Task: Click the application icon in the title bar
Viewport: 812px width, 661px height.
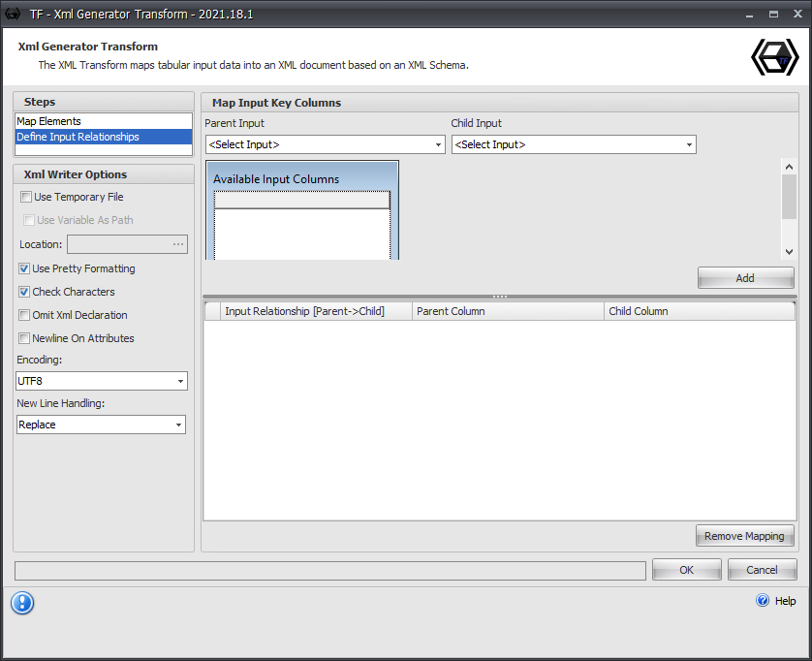Action: tap(12, 14)
